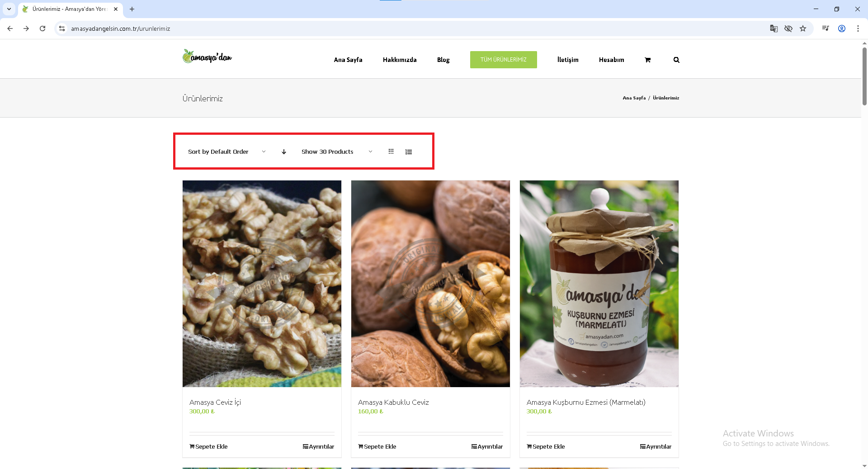Viewport: 868px width, 469px height.
Task: Expand Sort by Default Order dropdown
Action: coord(227,152)
